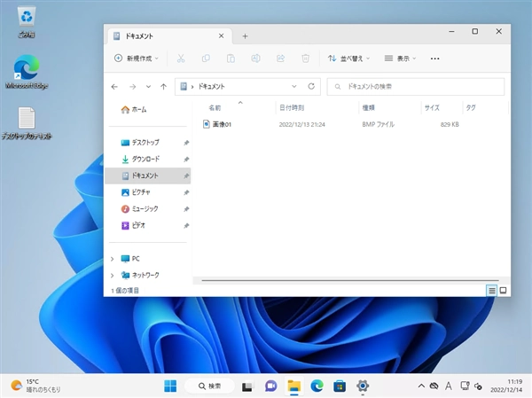Switch to large thumbnails view icon

pyautogui.click(x=503, y=291)
